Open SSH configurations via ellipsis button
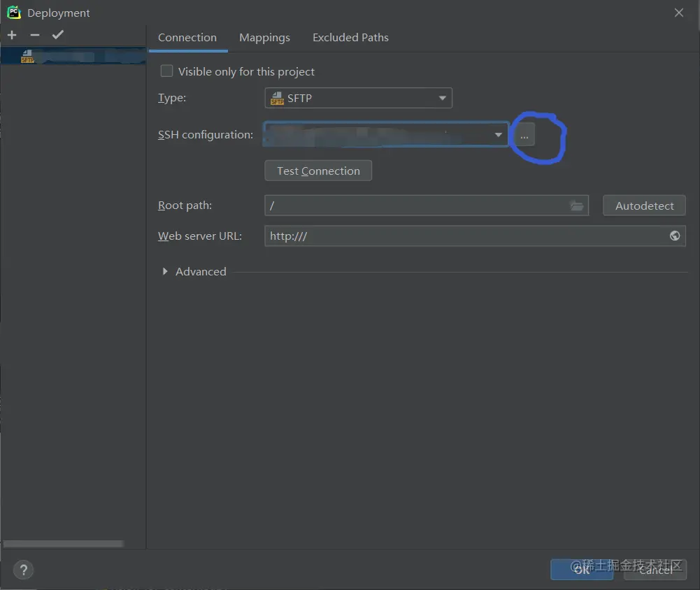Image resolution: width=700 pixels, height=590 pixels. (524, 135)
